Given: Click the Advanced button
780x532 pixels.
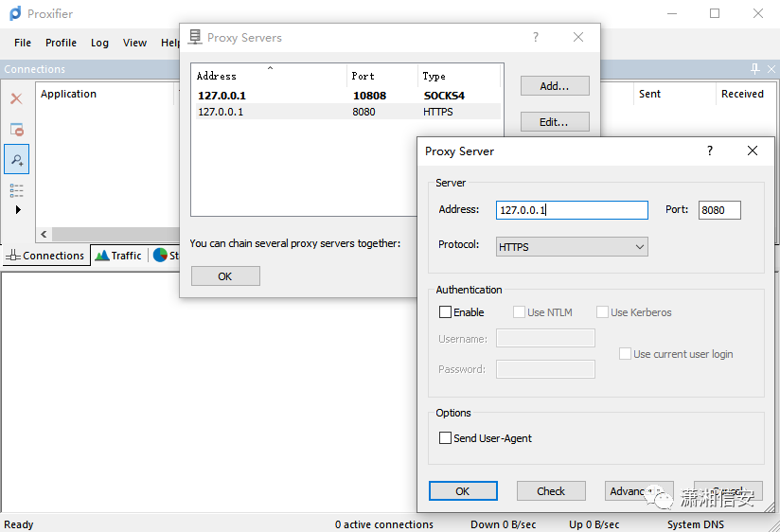Looking at the screenshot, I should (x=639, y=491).
